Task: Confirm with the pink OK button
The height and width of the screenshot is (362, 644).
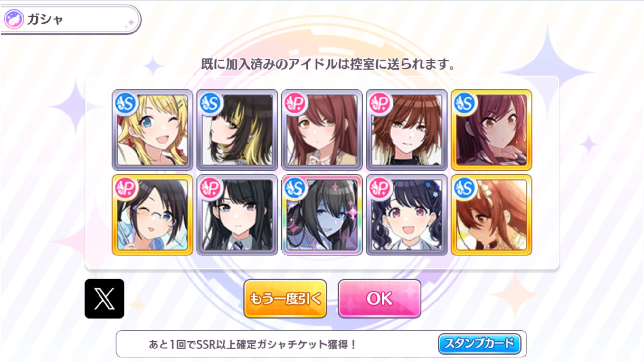Action: tap(380, 299)
